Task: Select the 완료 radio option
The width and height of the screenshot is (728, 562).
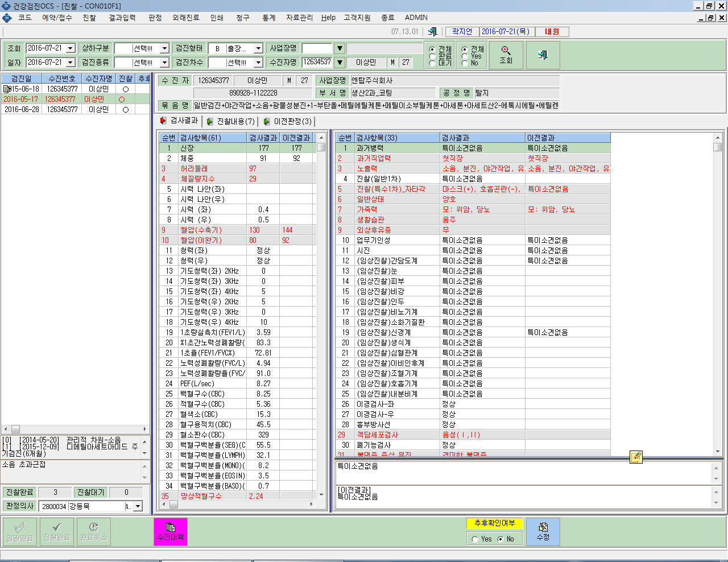Action: 432,56
